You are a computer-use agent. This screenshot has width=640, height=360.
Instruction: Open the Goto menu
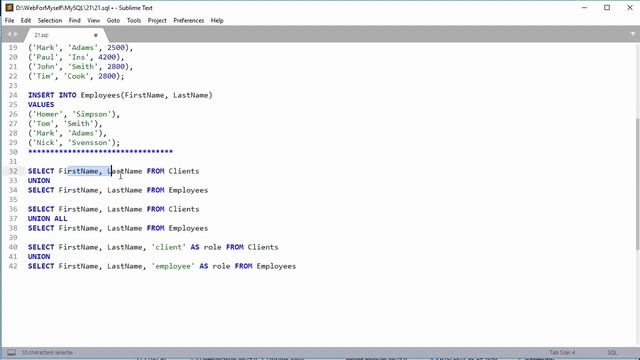point(113,20)
